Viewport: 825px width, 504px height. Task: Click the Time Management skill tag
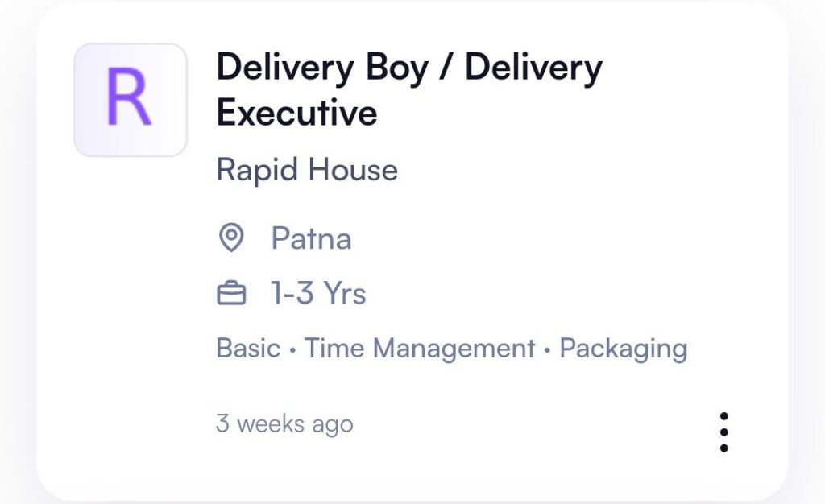click(x=420, y=349)
